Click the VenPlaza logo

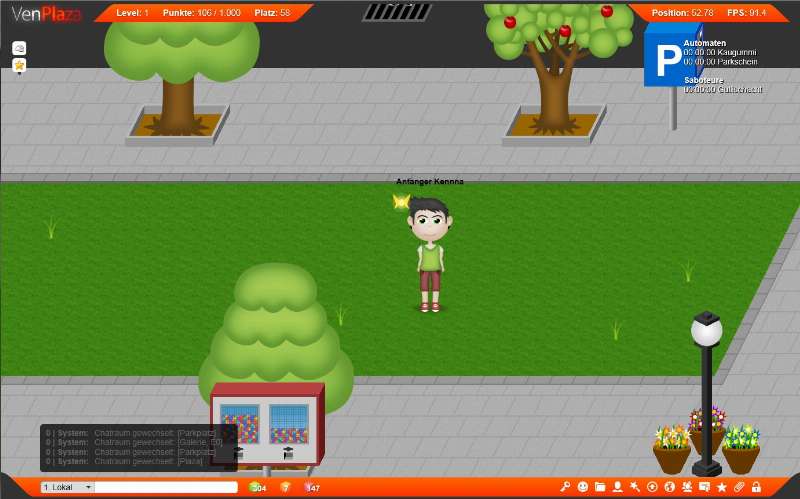pyautogui.click(x=46, y=14)
